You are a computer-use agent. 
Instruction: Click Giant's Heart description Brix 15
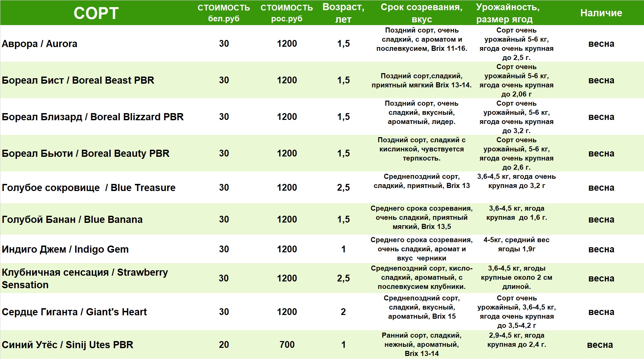(x=422, y=307)
